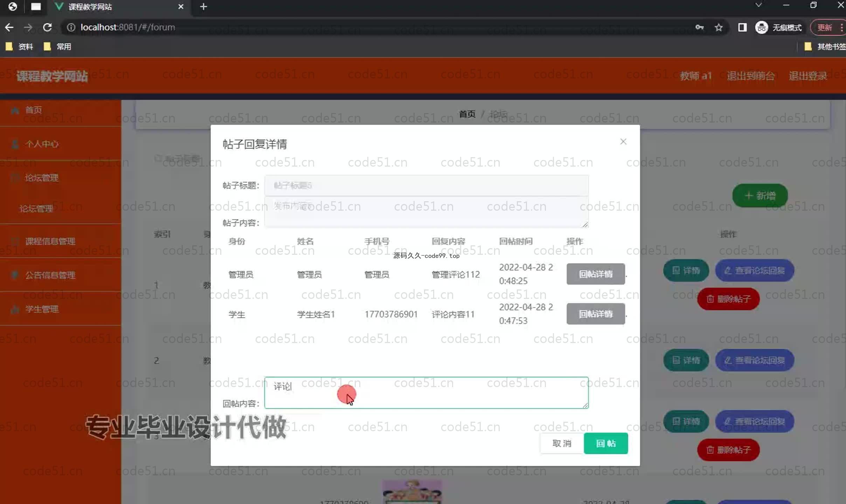Click the 帖子标题 input field
The image size is (846, 504).
click(x=426, y=185)
